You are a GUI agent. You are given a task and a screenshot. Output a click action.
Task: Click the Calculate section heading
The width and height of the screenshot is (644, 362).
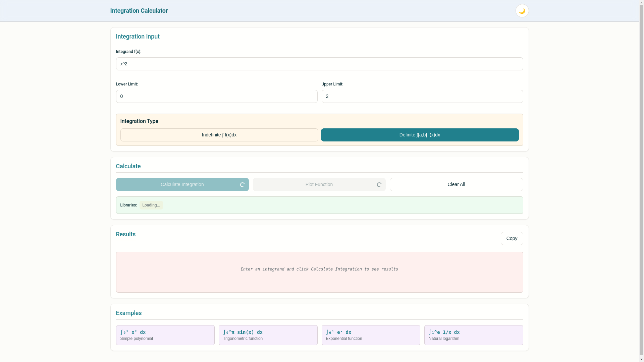[128, 166]
